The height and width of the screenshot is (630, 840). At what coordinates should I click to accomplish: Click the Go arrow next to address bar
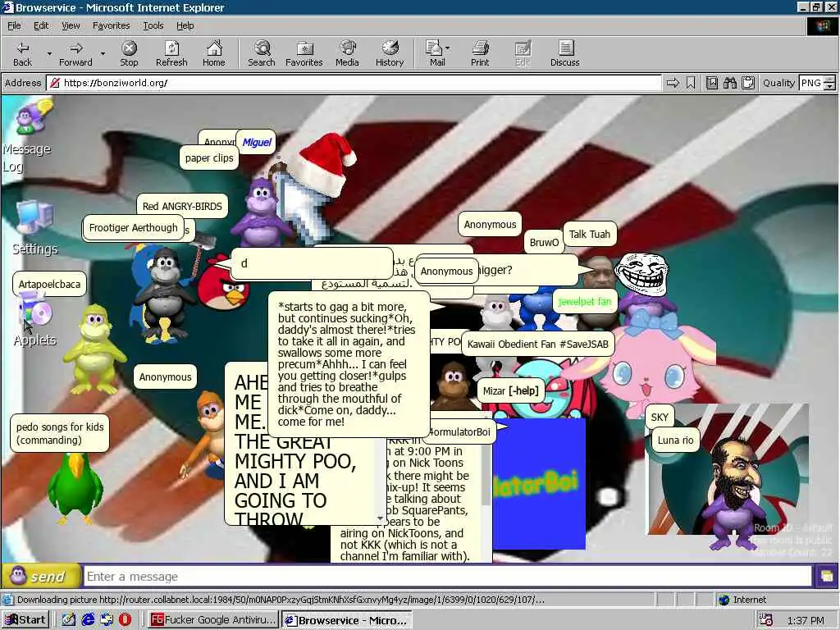(x=673, y=83)
